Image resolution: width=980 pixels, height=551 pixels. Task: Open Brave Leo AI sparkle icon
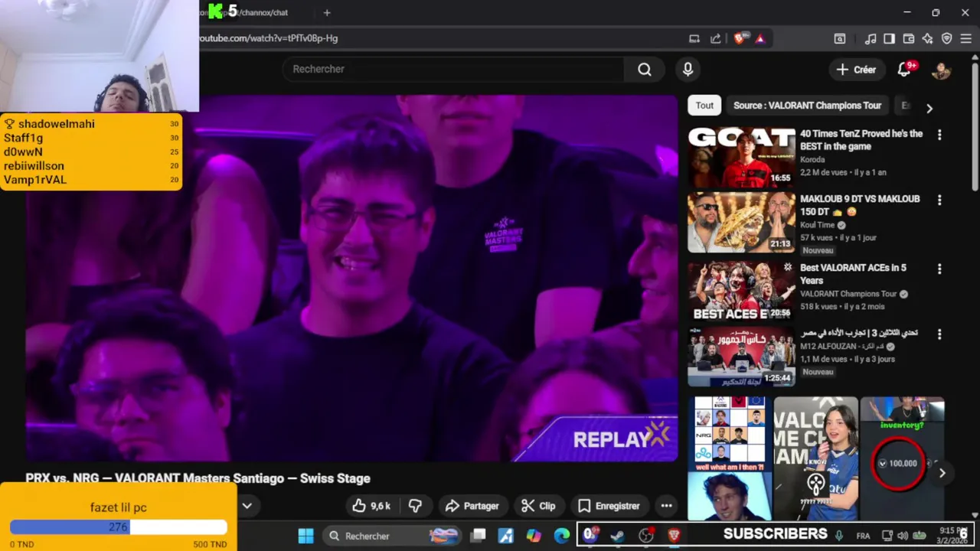point(928,38)
